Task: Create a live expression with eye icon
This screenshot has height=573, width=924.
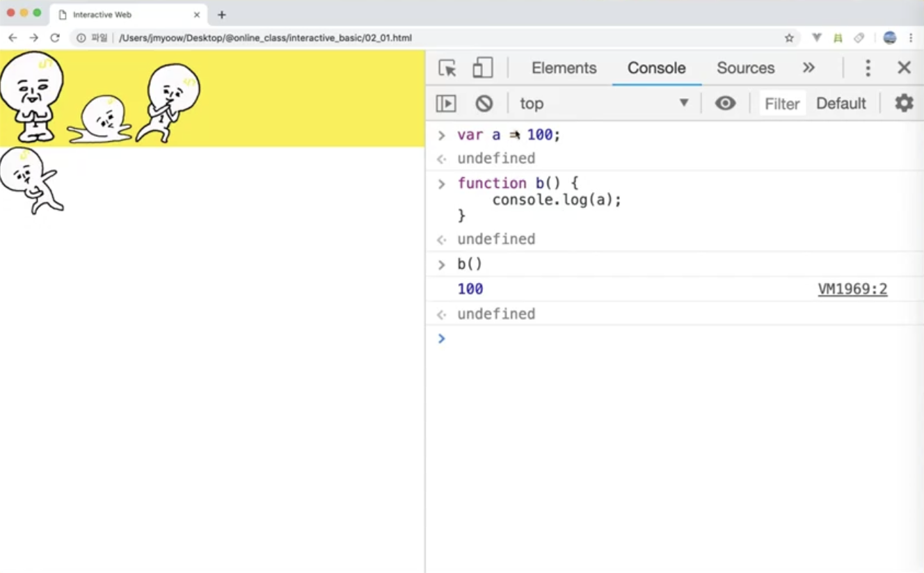Action: tap(725, 104)
